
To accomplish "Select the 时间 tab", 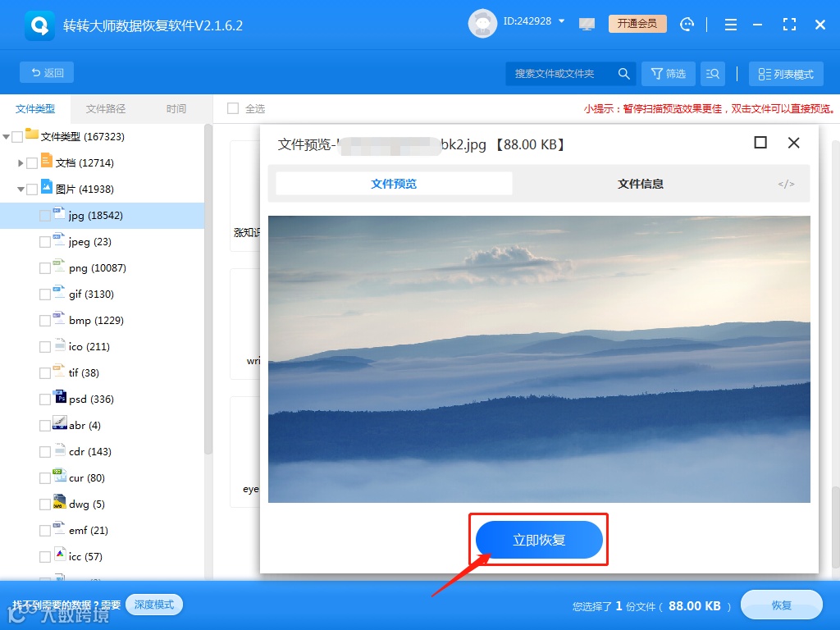I will point(176,109).
